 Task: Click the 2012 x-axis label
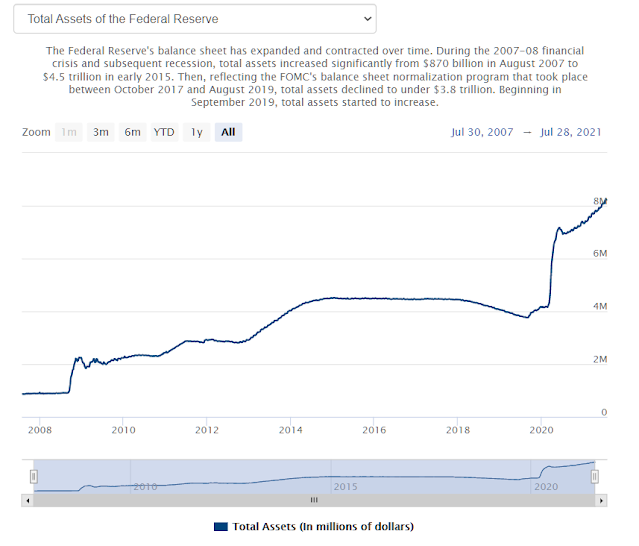[207, 430]
